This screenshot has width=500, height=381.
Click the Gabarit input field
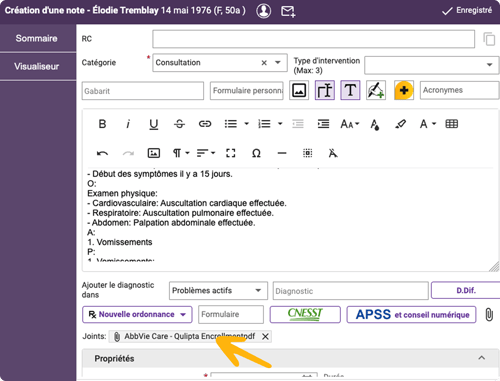tap(143, 91)
